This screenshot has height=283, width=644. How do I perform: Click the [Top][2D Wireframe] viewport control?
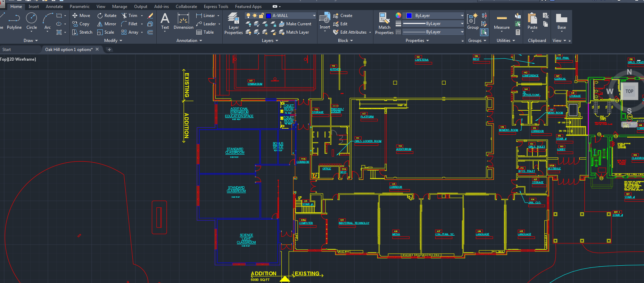pos(18,59)
